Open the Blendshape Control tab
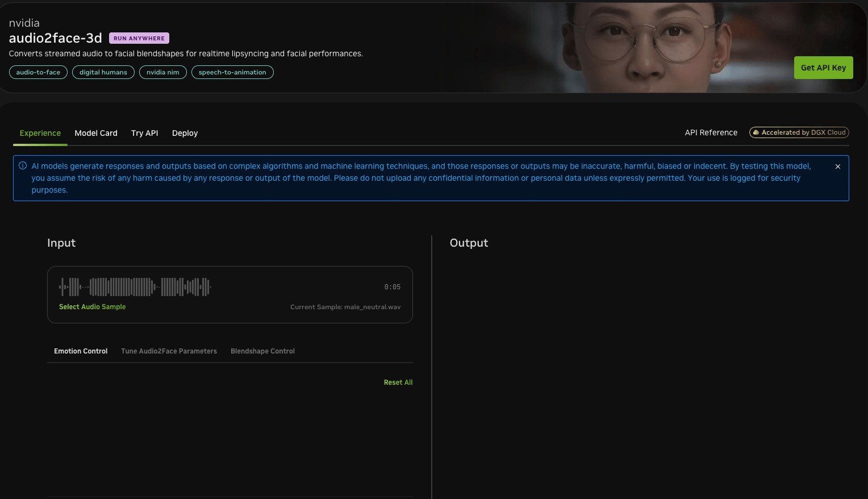Screen dimensions: 868x499 [262, 351]
